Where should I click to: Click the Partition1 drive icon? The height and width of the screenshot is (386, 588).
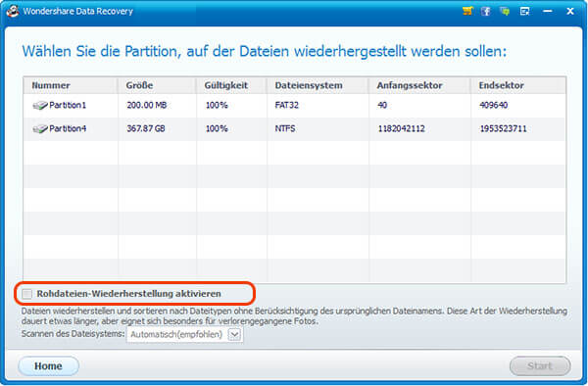(40, 106)
